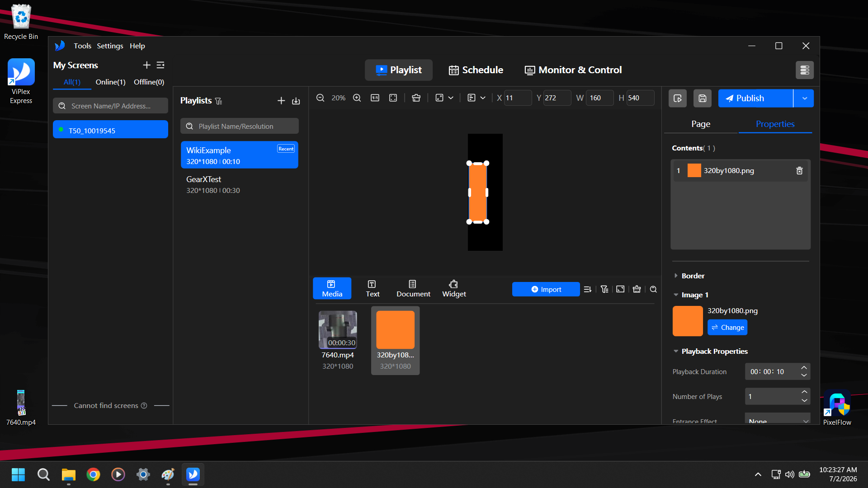Open the Entrance Effect dropdown
Viewport: 868px width, 488px height.
(778, 419)
